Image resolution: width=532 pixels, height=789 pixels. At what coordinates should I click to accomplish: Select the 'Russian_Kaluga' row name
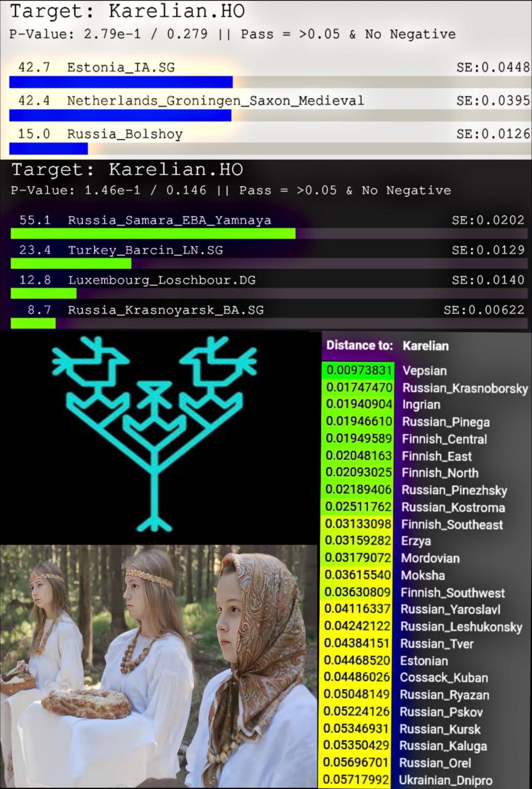(x=443, y=746)
